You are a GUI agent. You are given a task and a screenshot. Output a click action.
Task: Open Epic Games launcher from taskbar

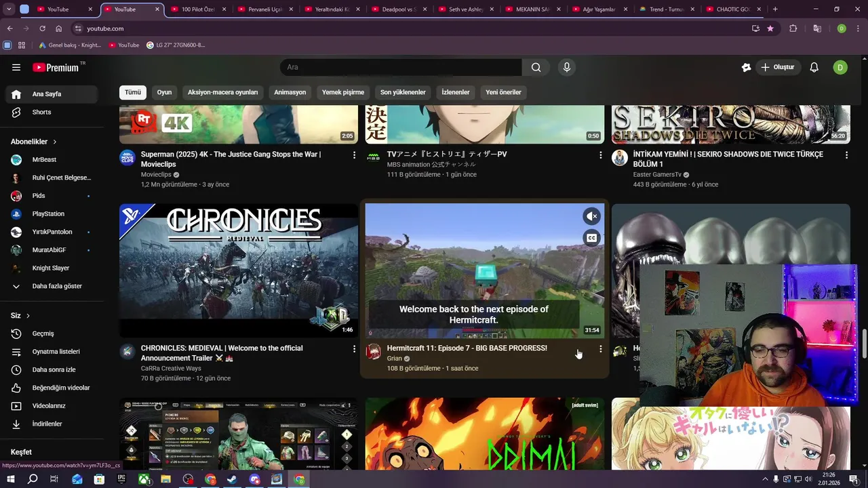coord(121,479)
